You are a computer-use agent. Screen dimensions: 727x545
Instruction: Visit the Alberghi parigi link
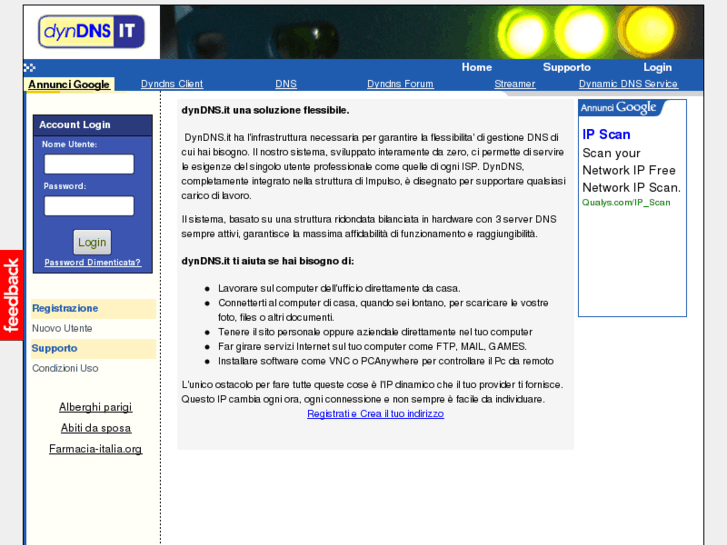click(x=96, y=407)
